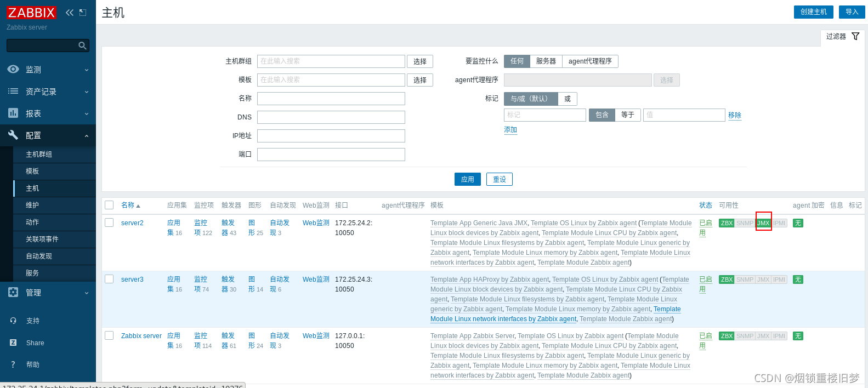Viewport: 868px width, 388px height.
Task: Click 选择 next to 主机群组
Action: (x=420, y=61)
